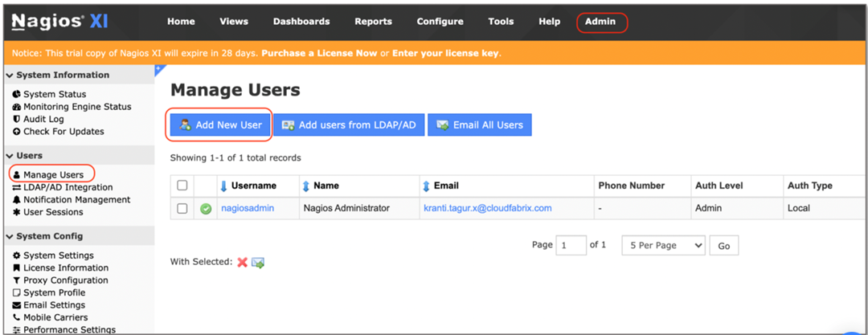Click the Nagios XI logo
868x335 pixels.
(x=60, y=22)
